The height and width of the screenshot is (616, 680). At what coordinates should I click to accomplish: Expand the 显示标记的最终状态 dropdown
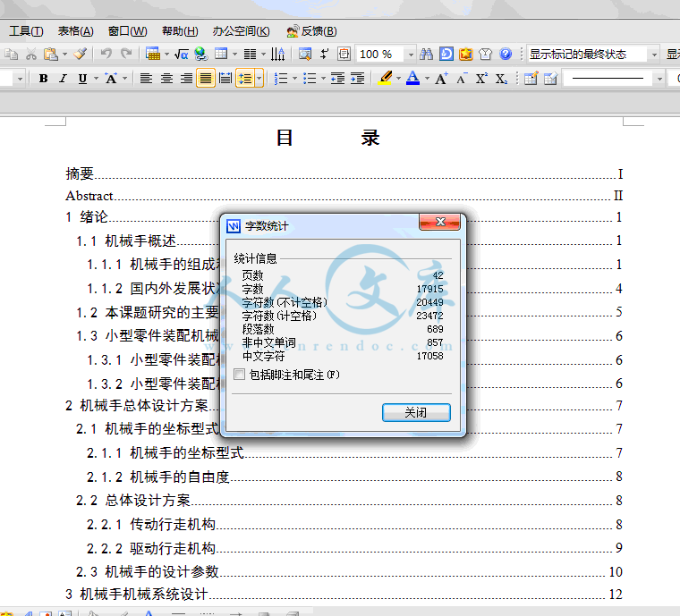tap(654, 55)
